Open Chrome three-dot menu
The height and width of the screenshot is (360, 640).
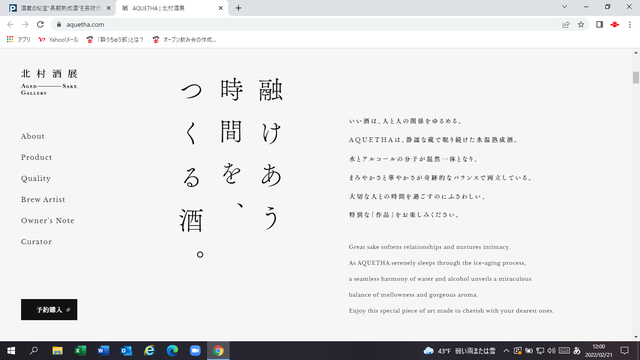[630, 24]
